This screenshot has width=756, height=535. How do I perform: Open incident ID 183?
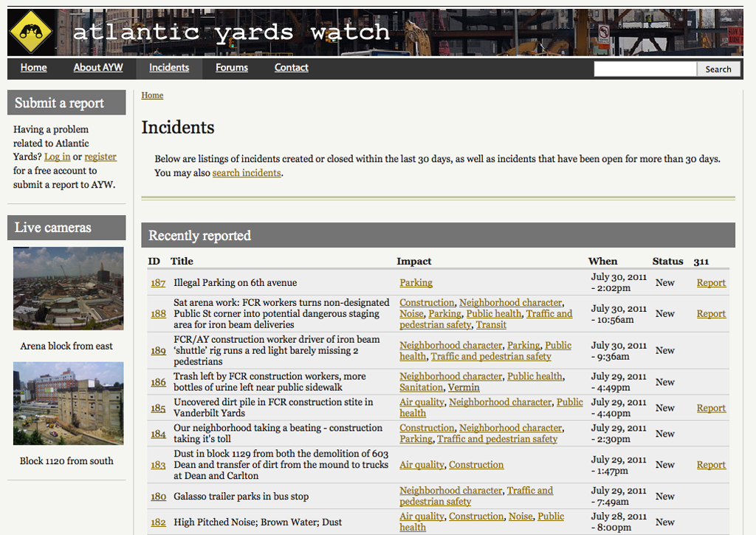pyautogui.click(x=158, y=465)
